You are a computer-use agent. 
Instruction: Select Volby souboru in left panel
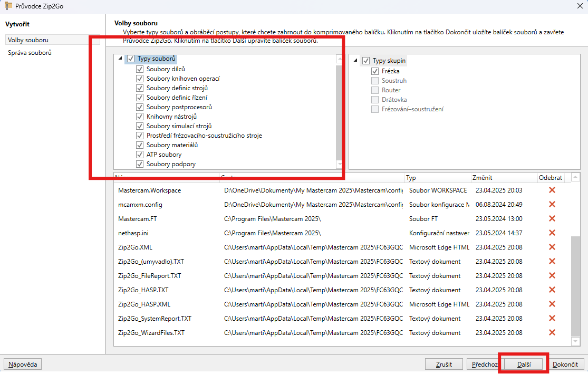click(x=28, y=40)
